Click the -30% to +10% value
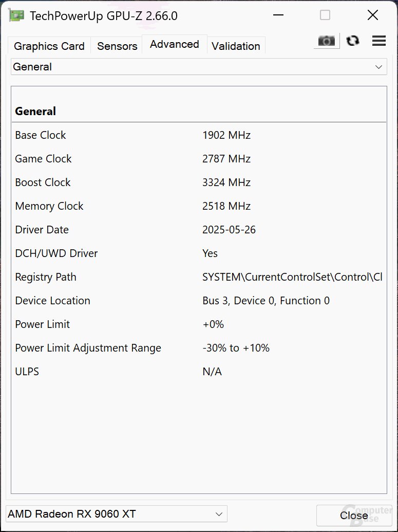The width and height of the screenshot is (398, 532). pyautogui.click(x=236, y=348)
